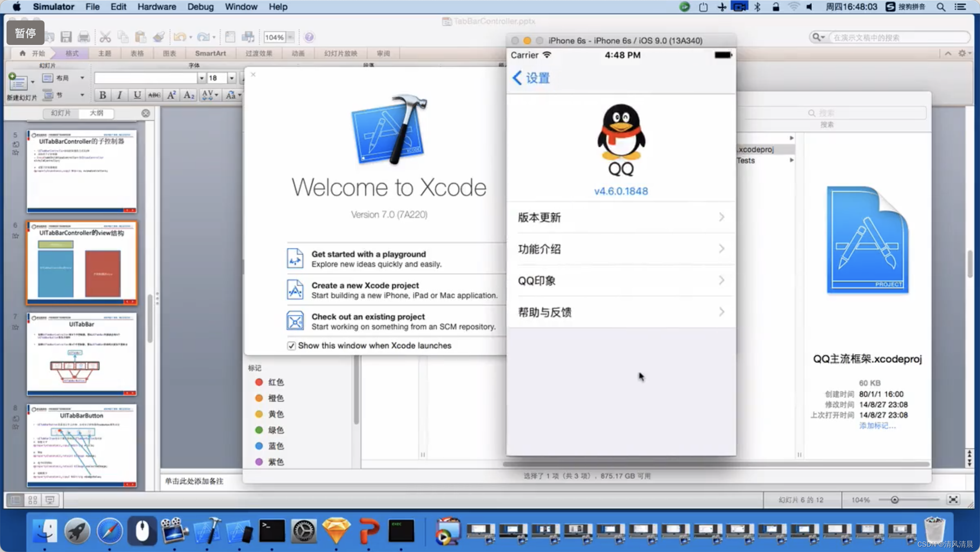The image size is (980, 552).
Task: Open Sketch from the Dock
Action: [x=336, y=531]
